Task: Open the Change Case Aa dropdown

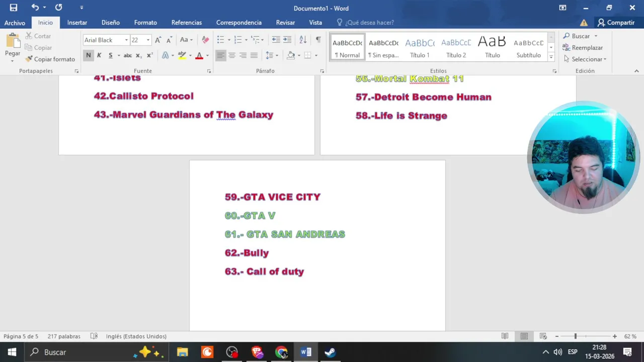Action: click(x=186, y=40)
